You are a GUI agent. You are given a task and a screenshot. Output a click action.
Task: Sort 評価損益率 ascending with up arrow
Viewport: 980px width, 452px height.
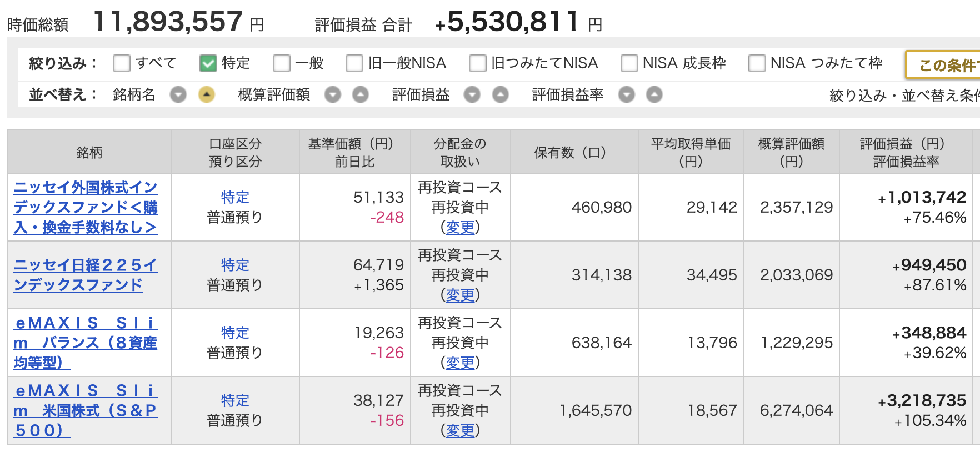pos(654,95)
